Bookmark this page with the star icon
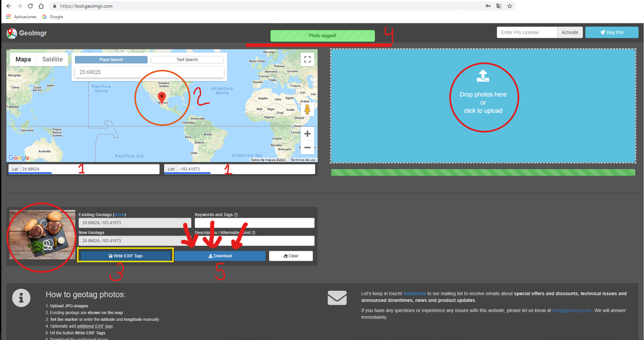This screenshot has height=340, width=644. click(510, 6)
